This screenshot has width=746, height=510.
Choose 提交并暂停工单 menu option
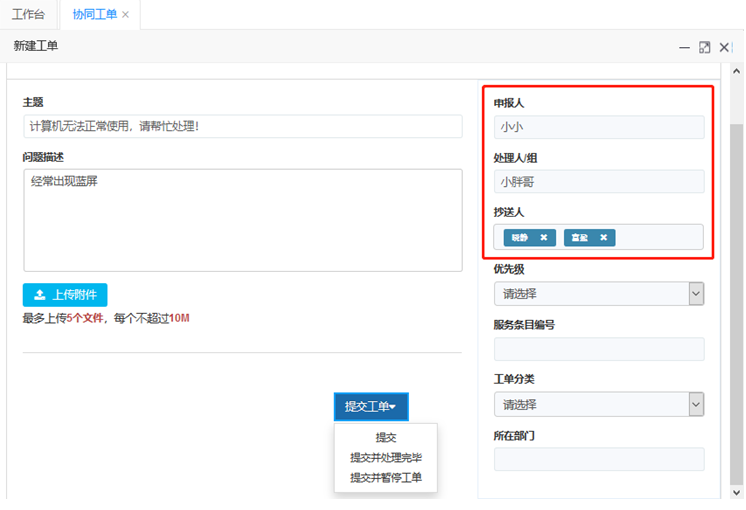click(385, 478)
